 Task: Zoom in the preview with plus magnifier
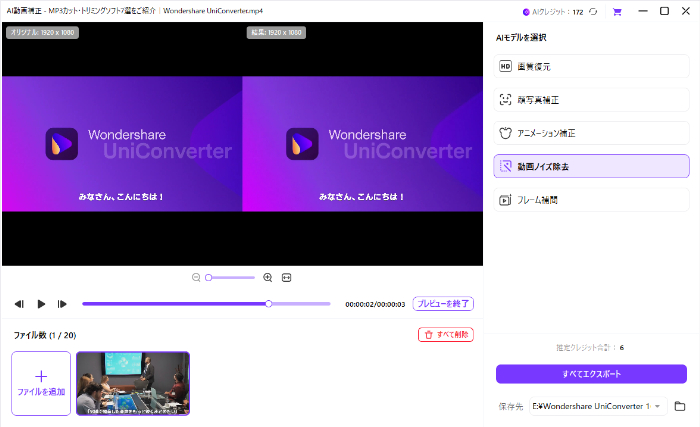click(x=267, y=277)
